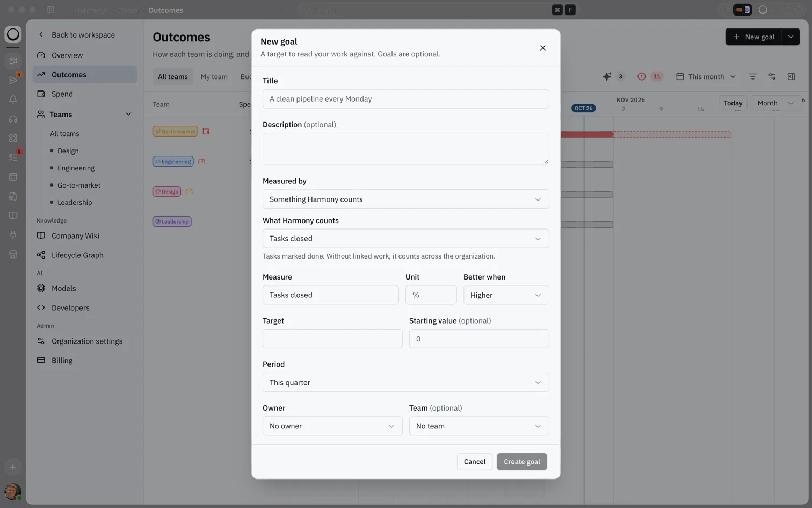This screenshot has height=508, width=812.
Task: Open the Better when dropdown
Action: pos(506,295)
